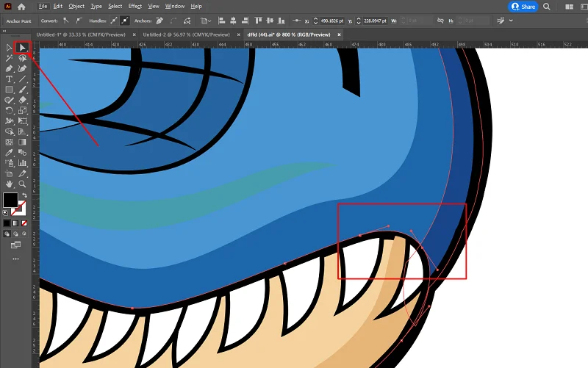588x368 pixels.
Task: Convert anchor point to corner
Action: point(66,21)
